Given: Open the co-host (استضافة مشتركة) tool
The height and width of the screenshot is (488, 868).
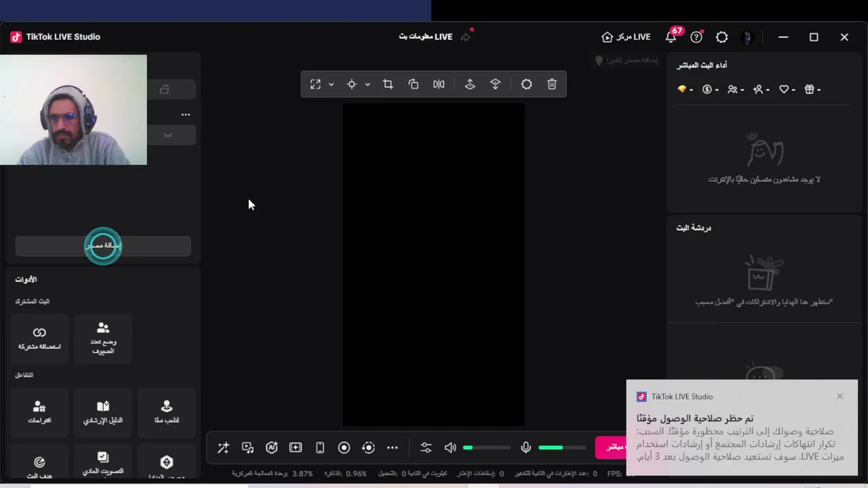Looking at the screenshot, I should [39, 338].
